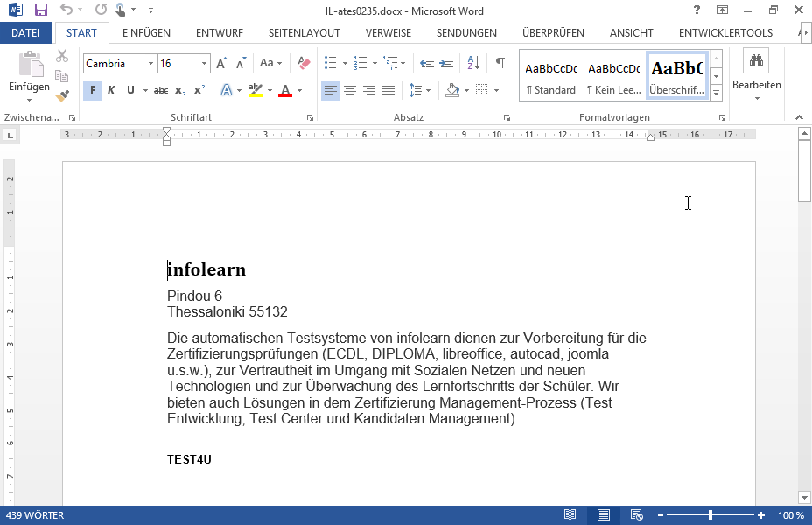Apply the red font color
The height and width of the screenshot is (525, 812).
pyautogui.click(x=285, y=91)
